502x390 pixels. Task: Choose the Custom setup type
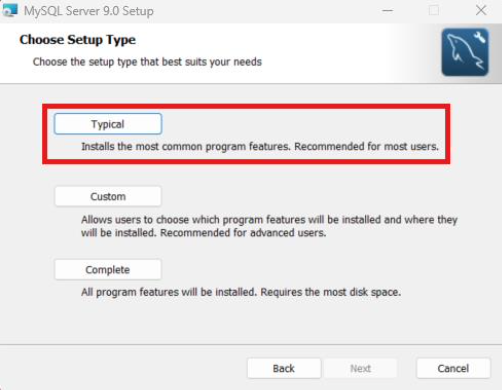tap(108, 197)
